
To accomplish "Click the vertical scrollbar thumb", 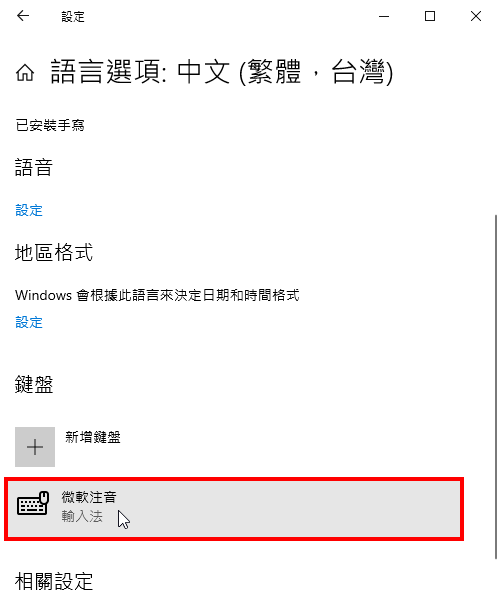I will (x=495, y=387).
